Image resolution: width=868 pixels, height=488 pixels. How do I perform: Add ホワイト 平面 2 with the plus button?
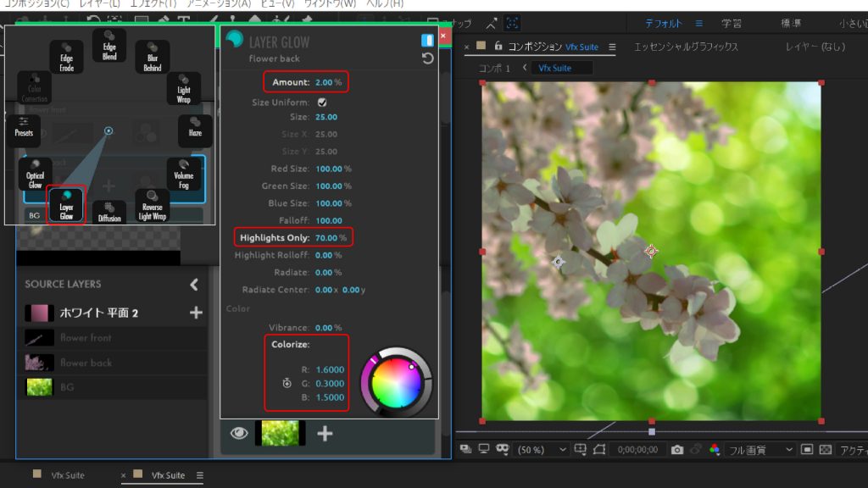(196, 313)
